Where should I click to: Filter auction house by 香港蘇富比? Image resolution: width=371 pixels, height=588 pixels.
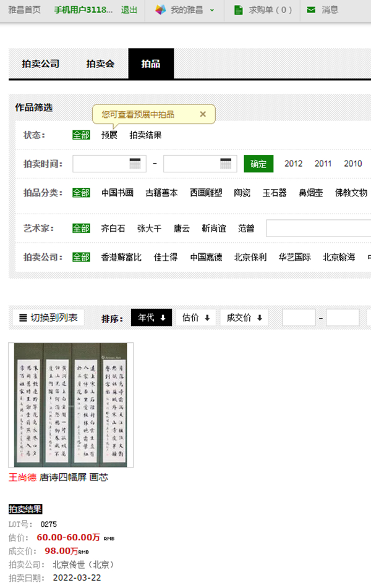pos(121,257)
